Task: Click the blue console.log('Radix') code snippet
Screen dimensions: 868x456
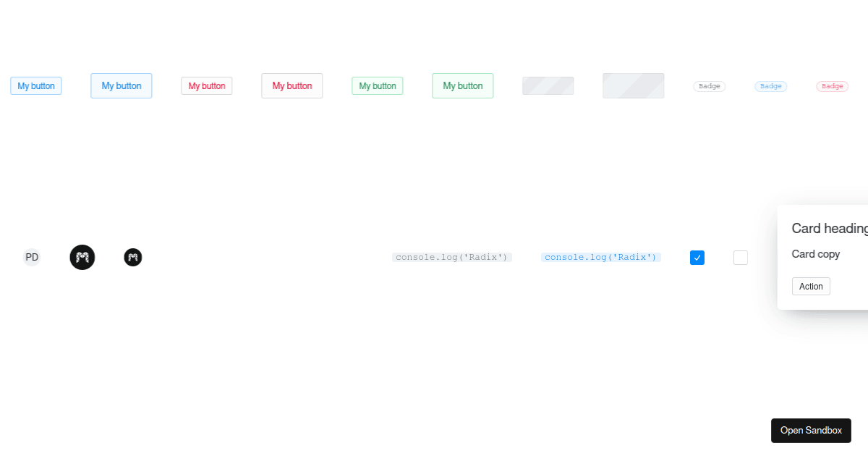Action: pos(601,257)
